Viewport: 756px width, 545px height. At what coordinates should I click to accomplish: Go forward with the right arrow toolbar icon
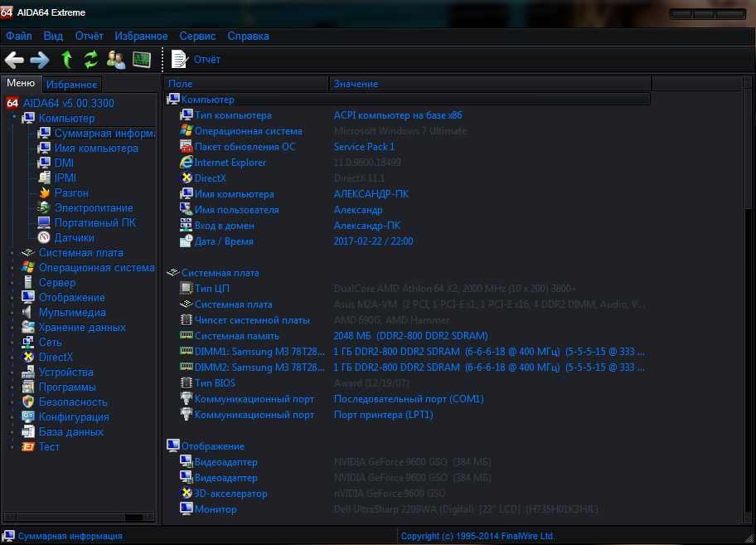(x=40, y=60)
